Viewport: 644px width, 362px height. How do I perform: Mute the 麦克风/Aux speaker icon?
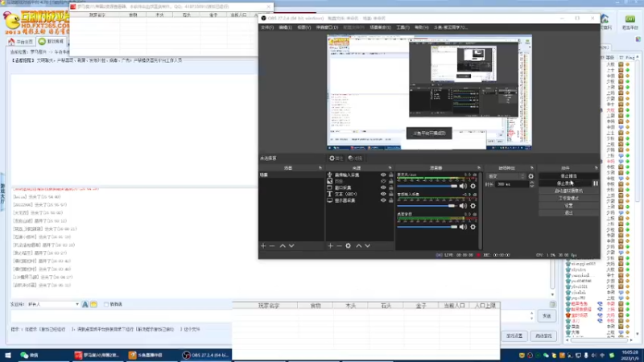(464, 186)
